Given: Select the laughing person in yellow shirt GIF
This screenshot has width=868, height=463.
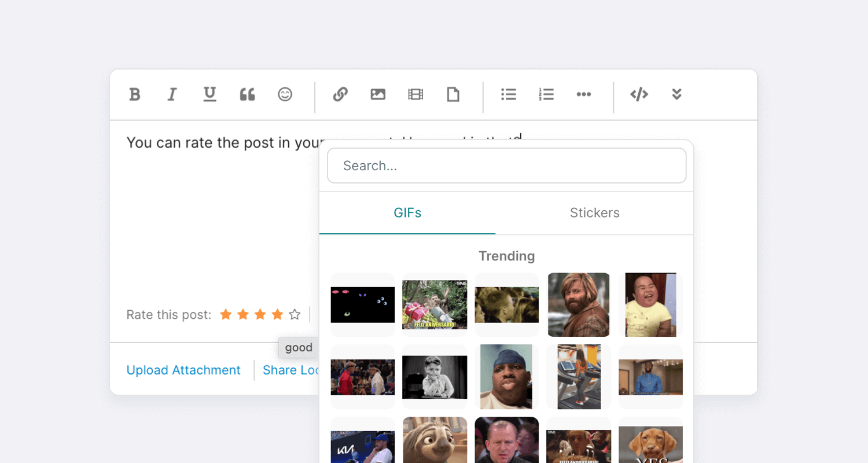Looking at the screenshot, I should pyautogui.click(x=651, y=304).
